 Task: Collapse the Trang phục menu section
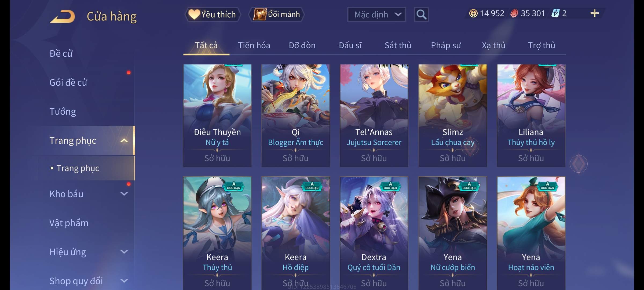pos(124,140)
